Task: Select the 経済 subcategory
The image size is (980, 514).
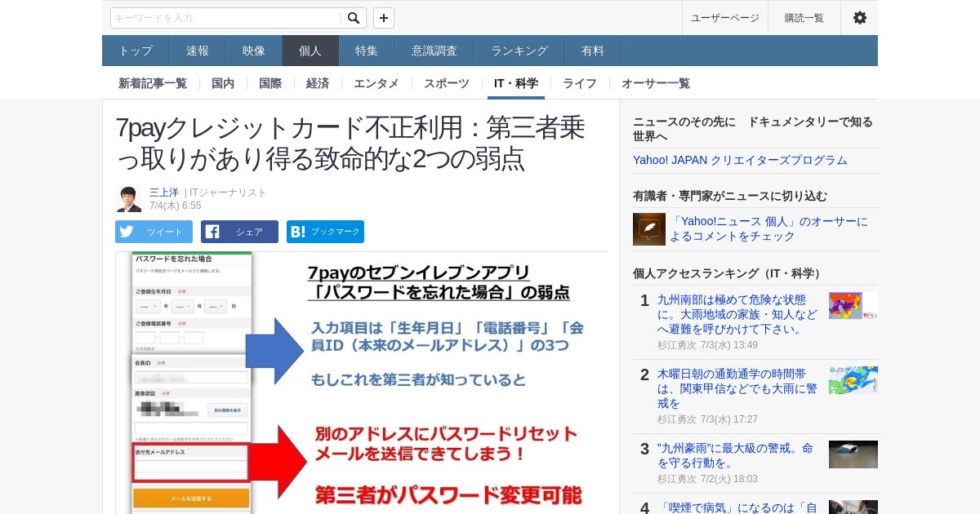Action: 318,83
